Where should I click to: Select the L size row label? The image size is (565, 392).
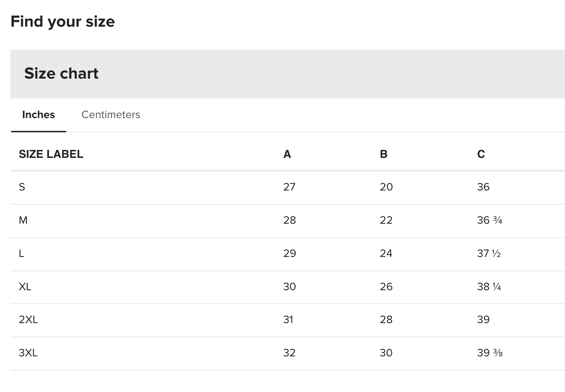click(21, 253)
